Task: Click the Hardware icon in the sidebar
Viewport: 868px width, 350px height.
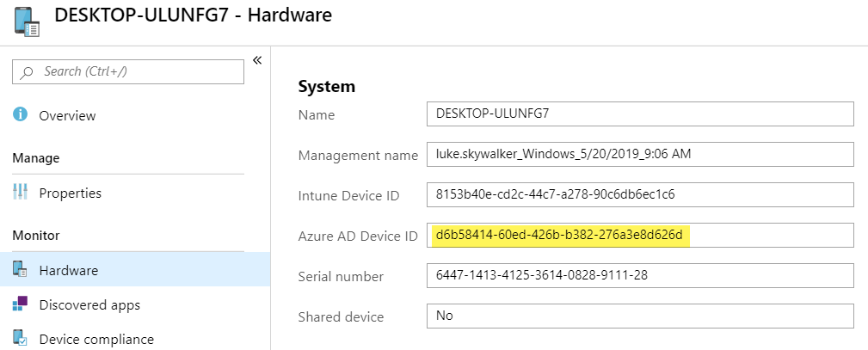Action: point(21,270)
